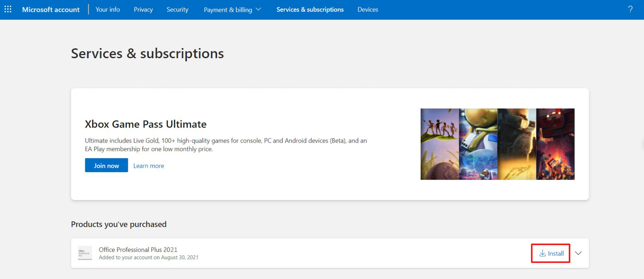This screenshot has height=279, width=644.
Task: Open the Privacy page
Action: 143,9
